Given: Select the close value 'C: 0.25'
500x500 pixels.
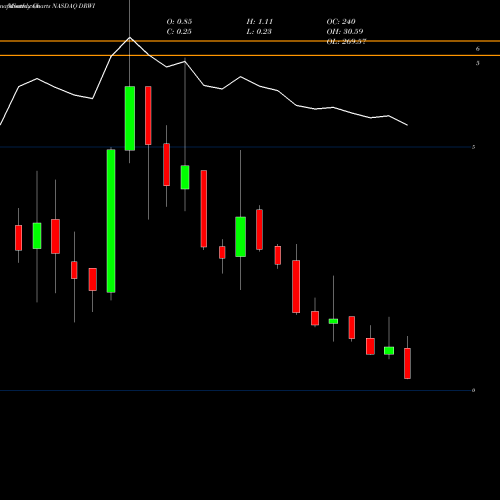Looking at the screenshot, I should coord(179,32).
